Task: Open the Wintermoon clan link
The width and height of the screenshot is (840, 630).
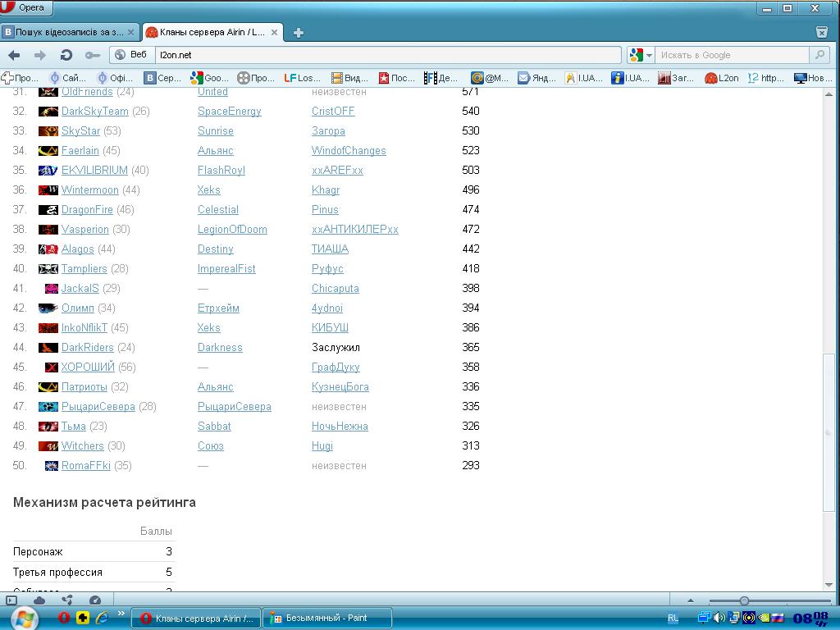Action: pos(89,190)
